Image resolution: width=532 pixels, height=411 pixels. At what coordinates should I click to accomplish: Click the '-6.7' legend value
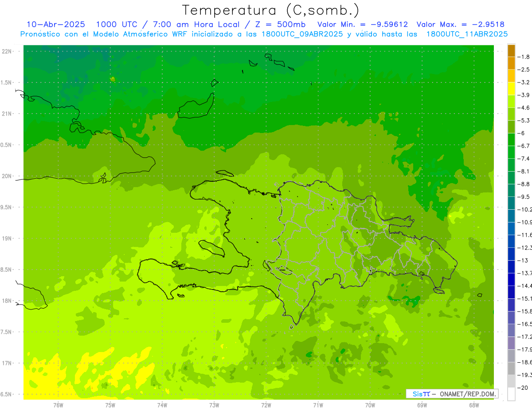[524, 146]
